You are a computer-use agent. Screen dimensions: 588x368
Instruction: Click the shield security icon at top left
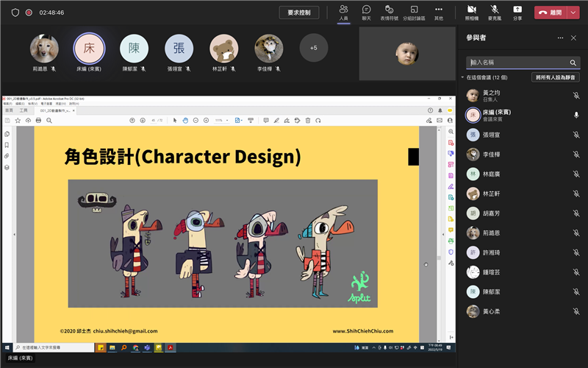pyautogui.click(x=15, y=13)
